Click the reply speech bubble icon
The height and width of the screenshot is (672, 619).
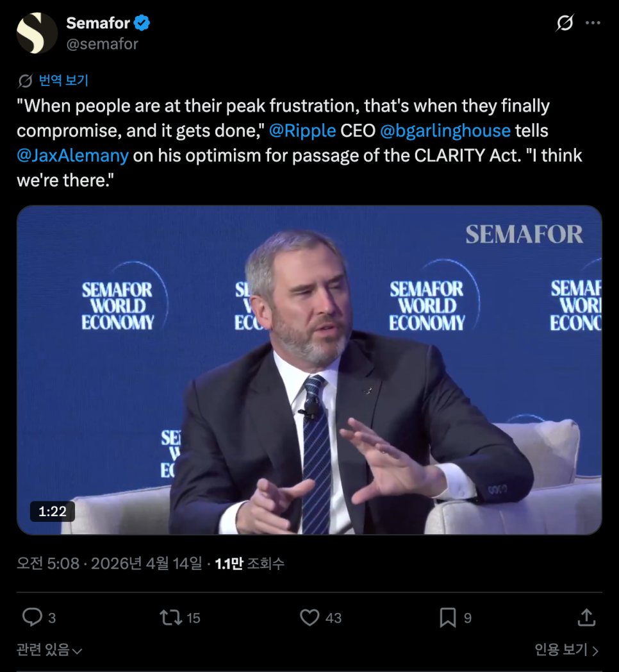[x=32, y=617]
